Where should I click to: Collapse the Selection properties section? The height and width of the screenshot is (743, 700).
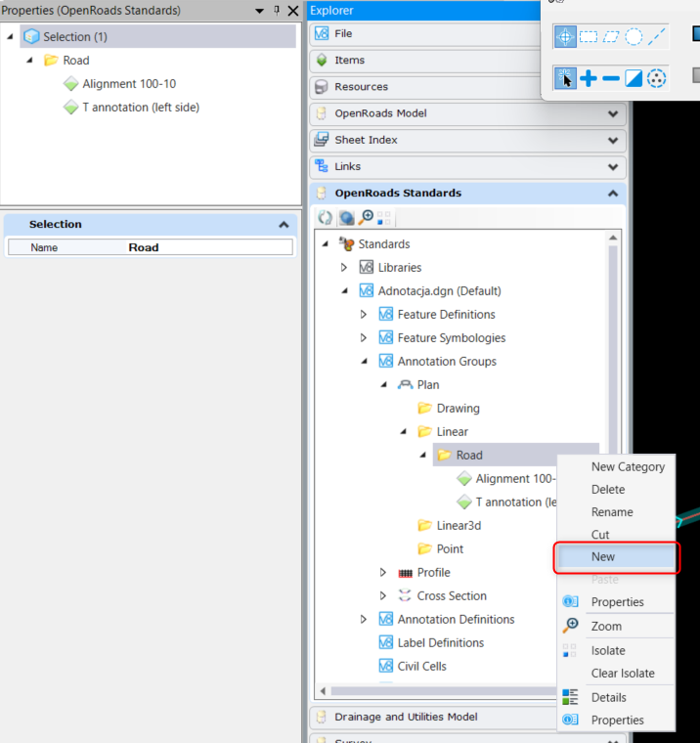(284, 225)
